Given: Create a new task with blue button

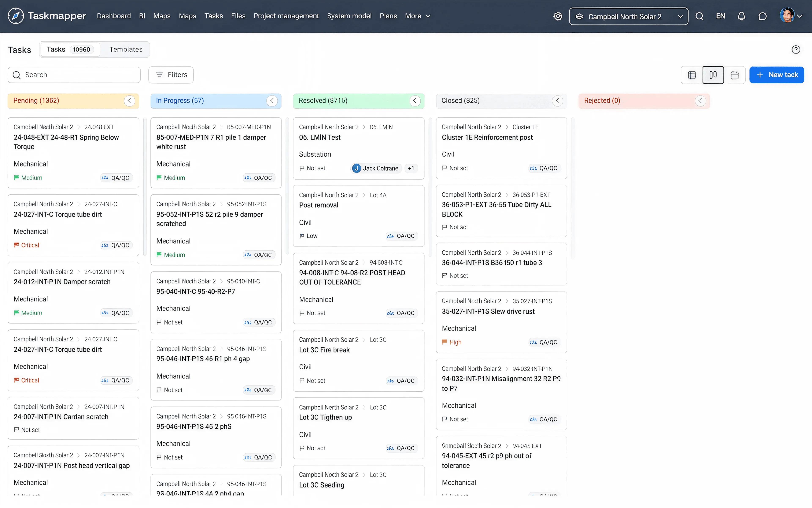Looking at the screenshot, I should pyautogui.click(x=777, y=75).
